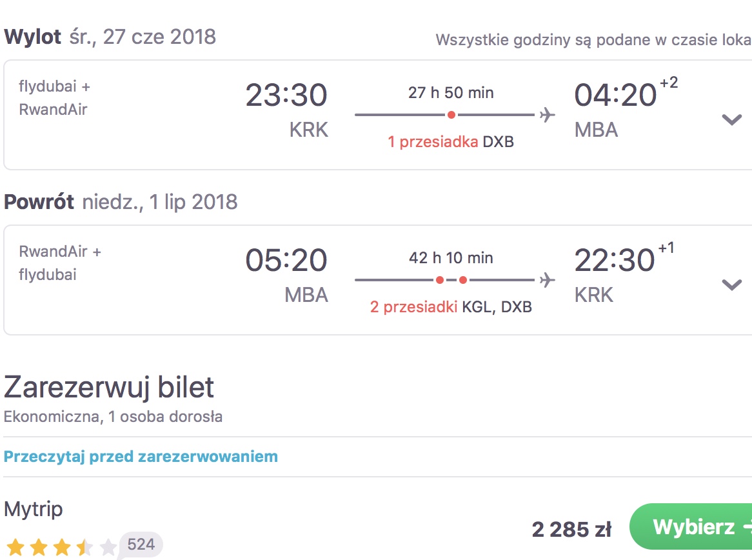Click the 1 przesiadka DXB label
Screen dimensions: 752x560
451,141
